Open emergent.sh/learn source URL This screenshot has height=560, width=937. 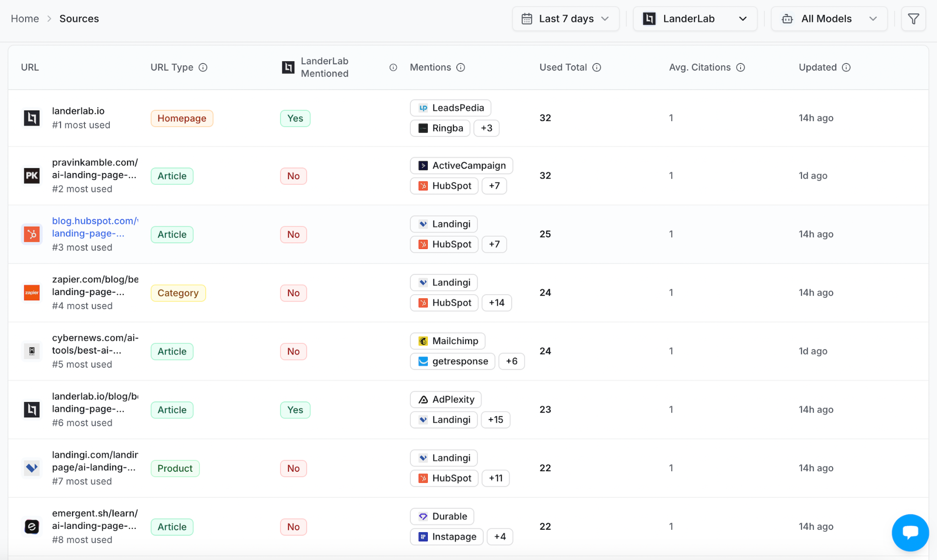pos(95,519)
